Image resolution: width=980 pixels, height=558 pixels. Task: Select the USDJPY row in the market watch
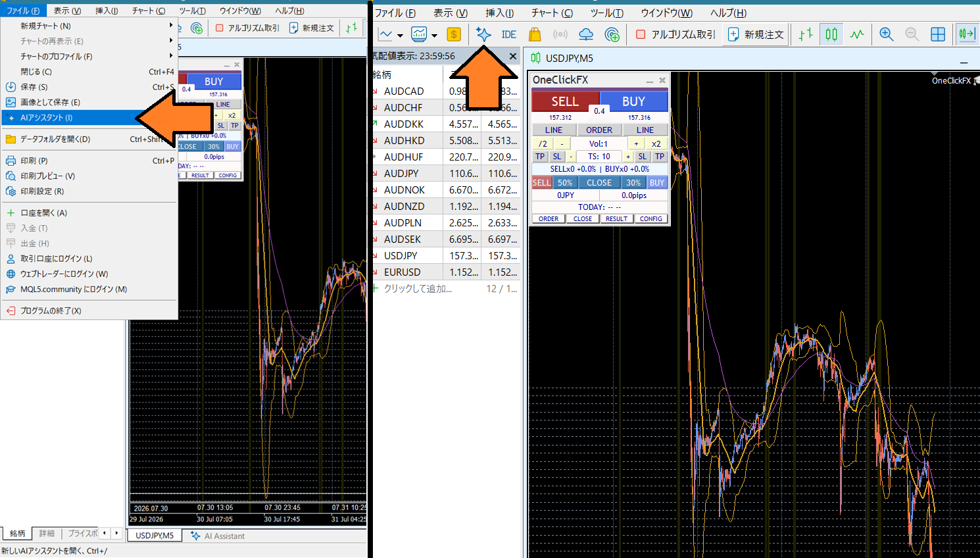pos(445,255)
